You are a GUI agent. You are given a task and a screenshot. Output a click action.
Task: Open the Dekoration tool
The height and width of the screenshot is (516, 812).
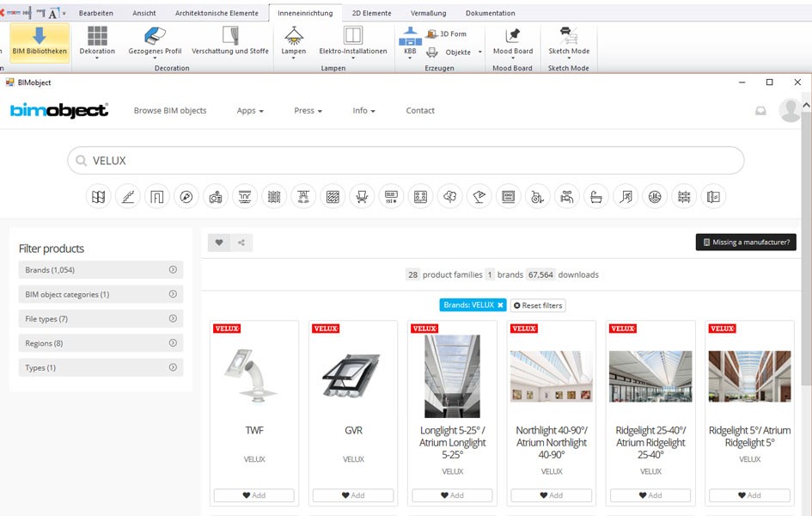point(97,42)
